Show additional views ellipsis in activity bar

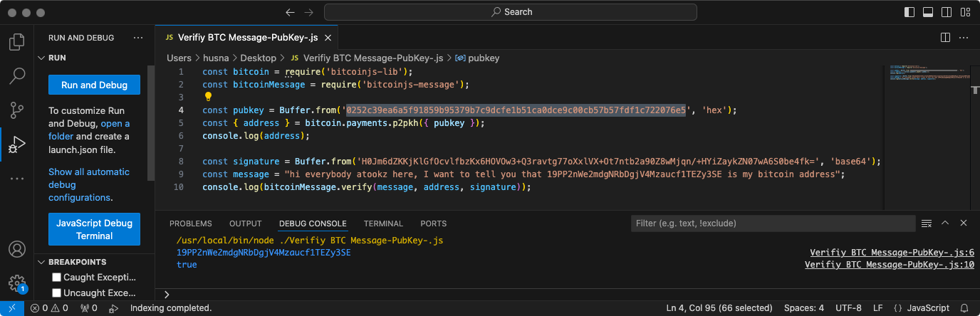(x=17, y=179)
